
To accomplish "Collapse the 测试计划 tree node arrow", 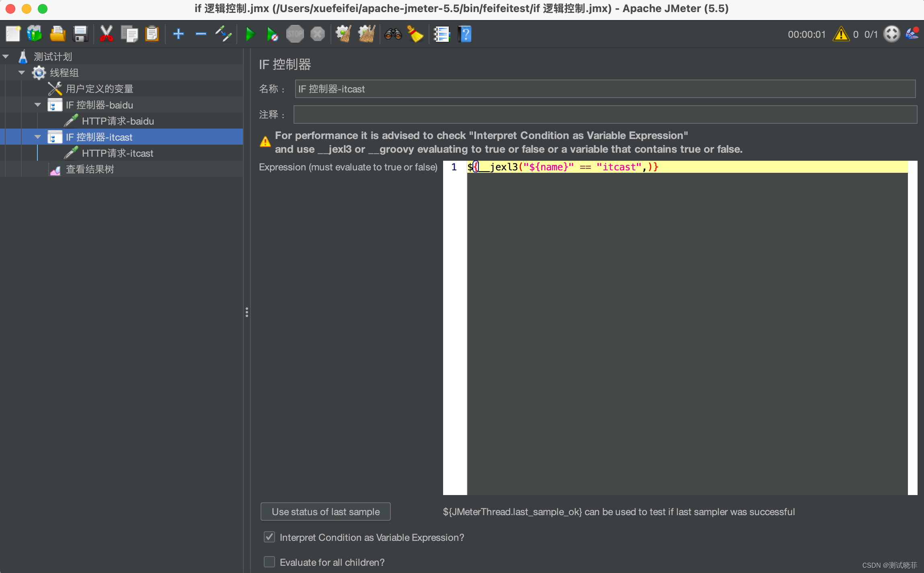I will [6, 57].
